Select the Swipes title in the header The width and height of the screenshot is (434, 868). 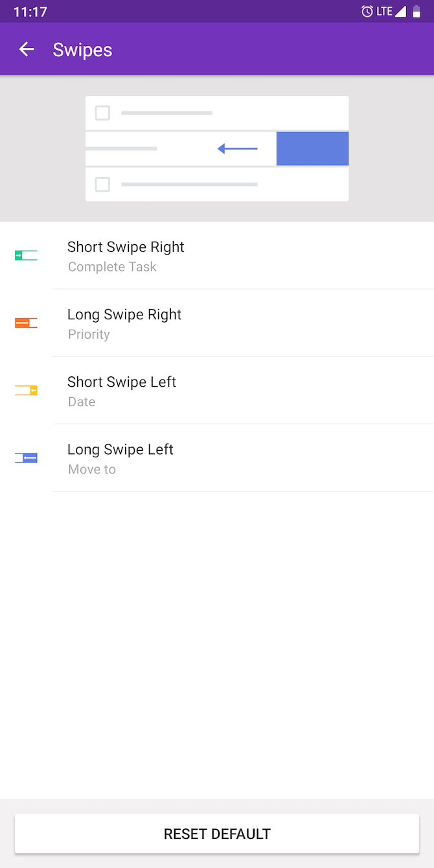82,49
